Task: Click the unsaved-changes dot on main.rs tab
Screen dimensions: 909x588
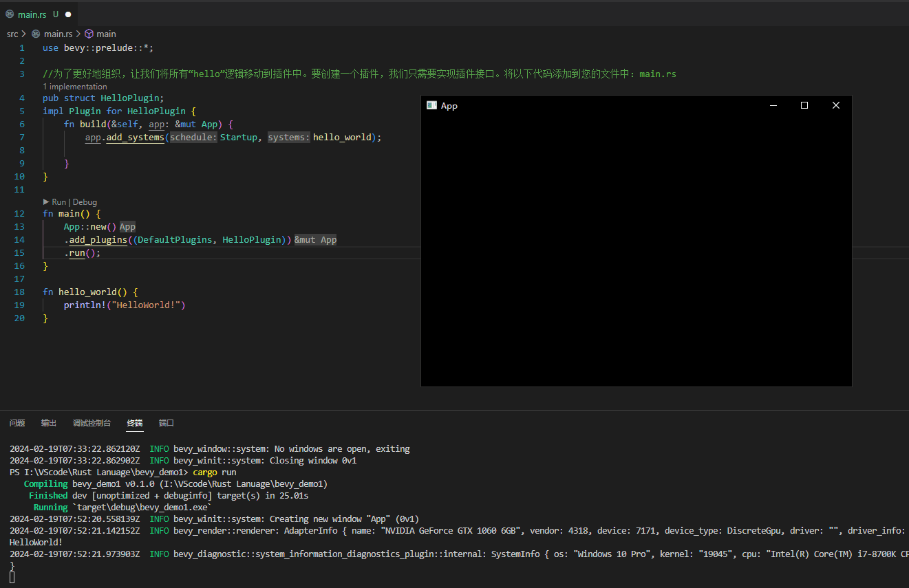Action: [x=68, y=14]
